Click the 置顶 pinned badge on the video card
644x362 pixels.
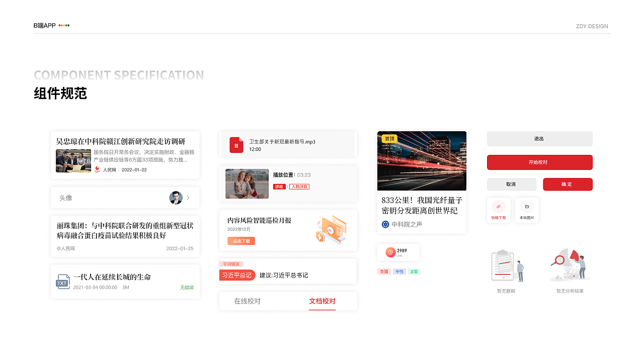pyautogui.click(x=388, y=138)
